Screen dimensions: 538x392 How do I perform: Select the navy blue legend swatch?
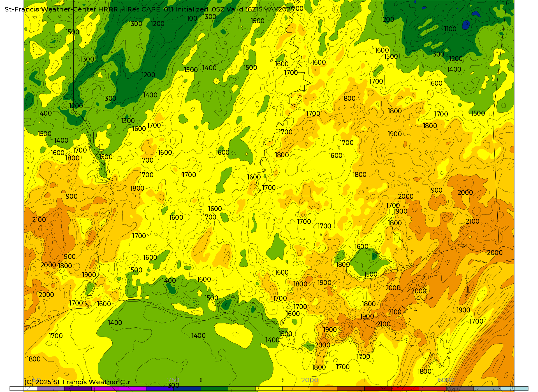pyautogui.click(x=187, y=389)
